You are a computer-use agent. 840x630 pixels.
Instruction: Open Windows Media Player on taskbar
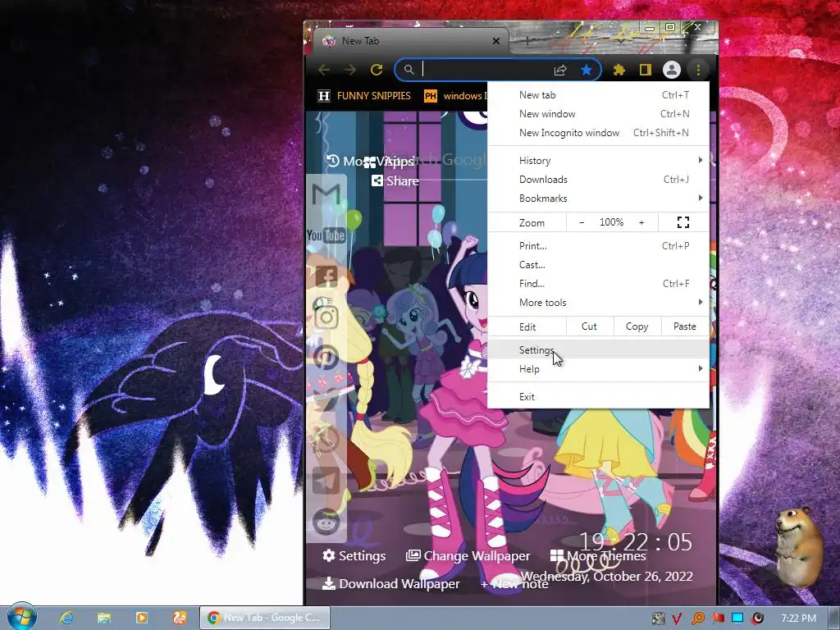coord(141,618)
